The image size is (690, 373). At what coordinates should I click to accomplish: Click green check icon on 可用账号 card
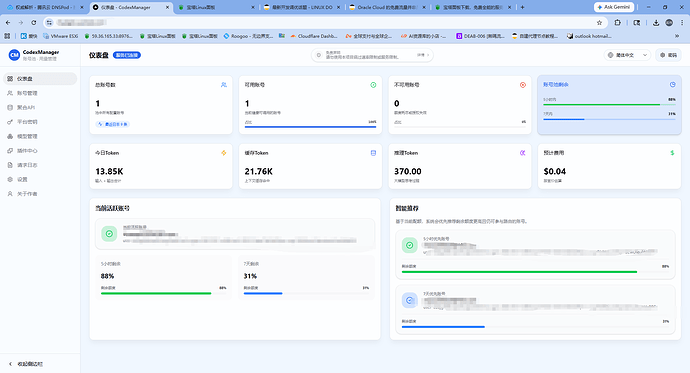tap(373, 85)
